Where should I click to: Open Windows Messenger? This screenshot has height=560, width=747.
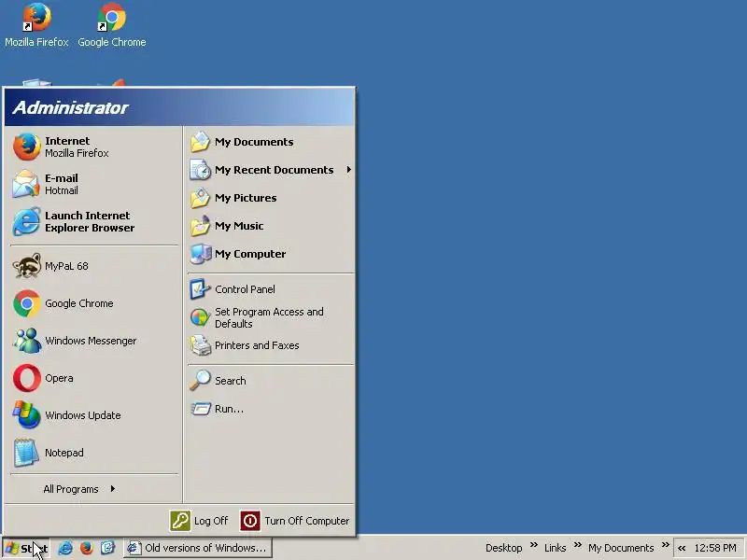(94, 341)
